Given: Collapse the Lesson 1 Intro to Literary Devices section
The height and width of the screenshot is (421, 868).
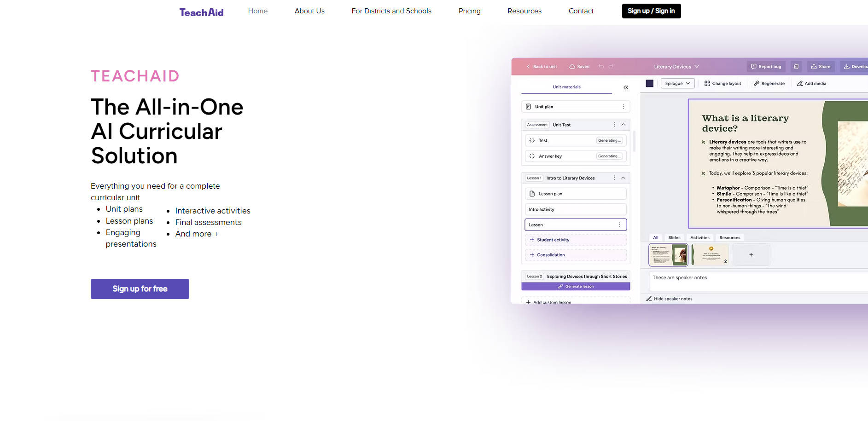Looking at the screenshot, I should pyautogui.click(x=623, y=178).
